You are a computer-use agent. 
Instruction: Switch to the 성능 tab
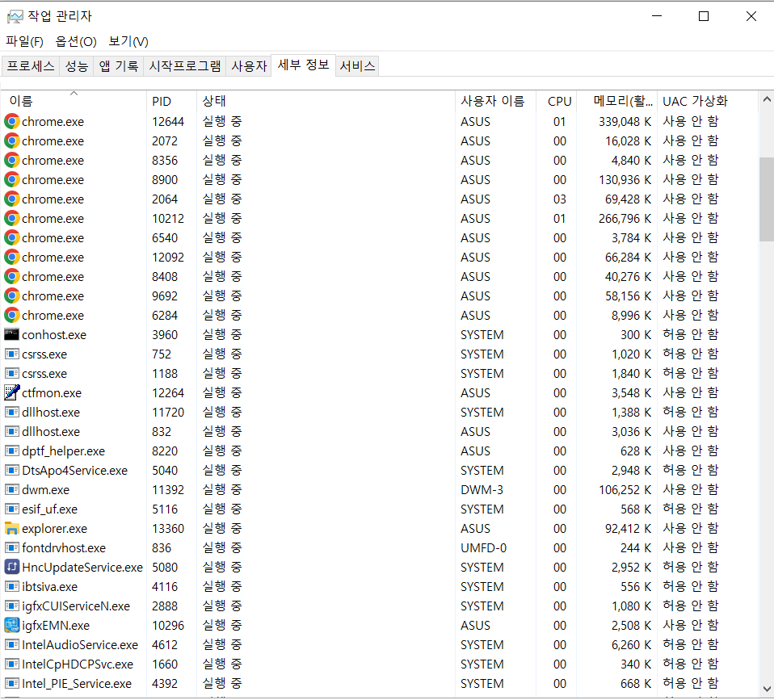[x=77, y=66]
